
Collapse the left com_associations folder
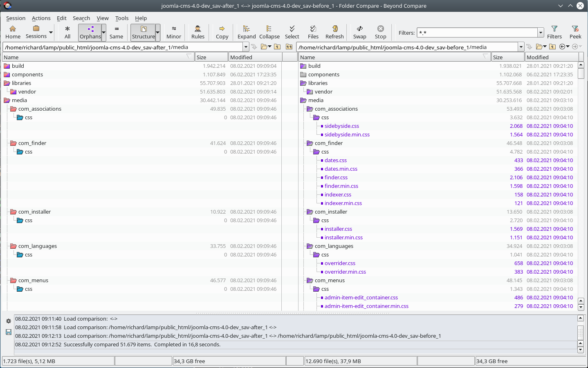[13, 109]
